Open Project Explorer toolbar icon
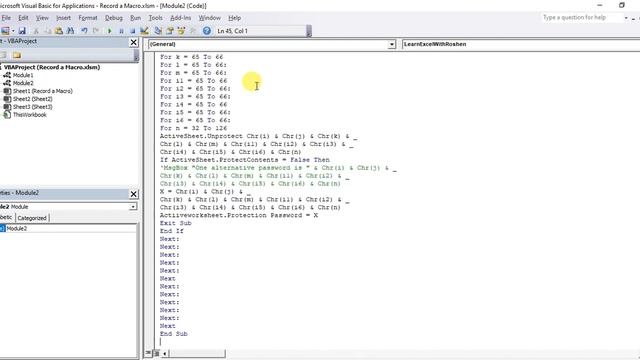The image size is (640, 360). point(158,31)
